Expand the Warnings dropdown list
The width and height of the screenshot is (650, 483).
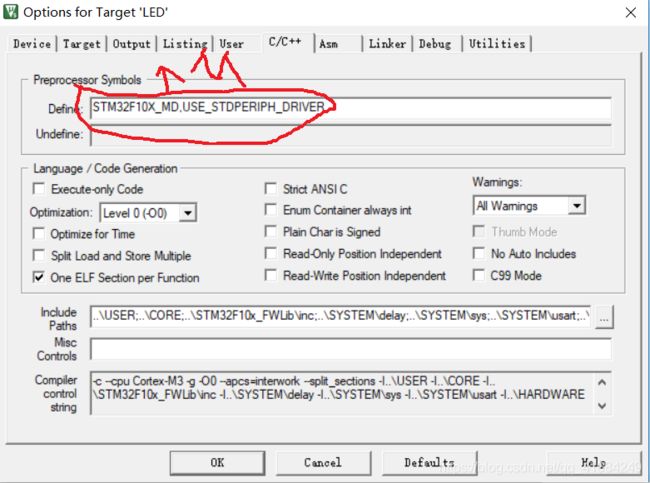576,206
